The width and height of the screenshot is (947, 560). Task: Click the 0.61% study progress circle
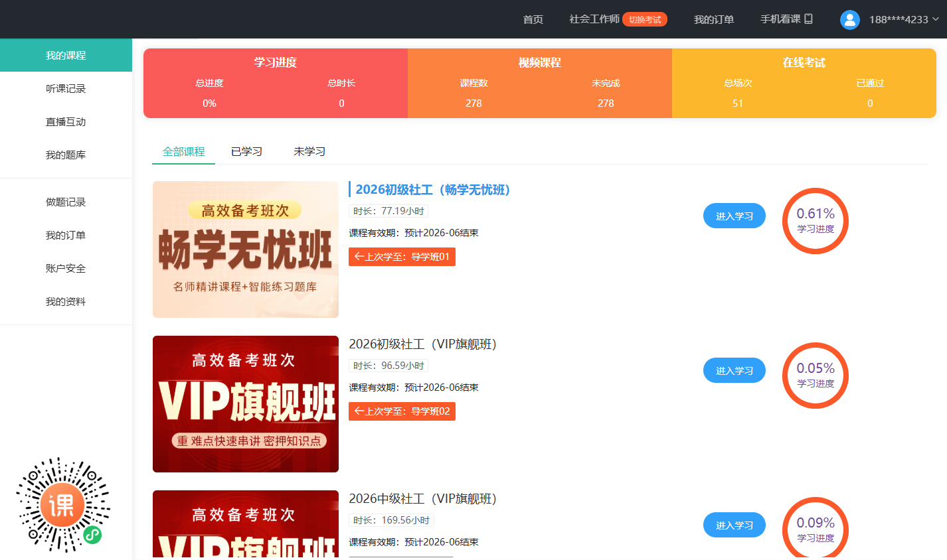tap(815, 221)
